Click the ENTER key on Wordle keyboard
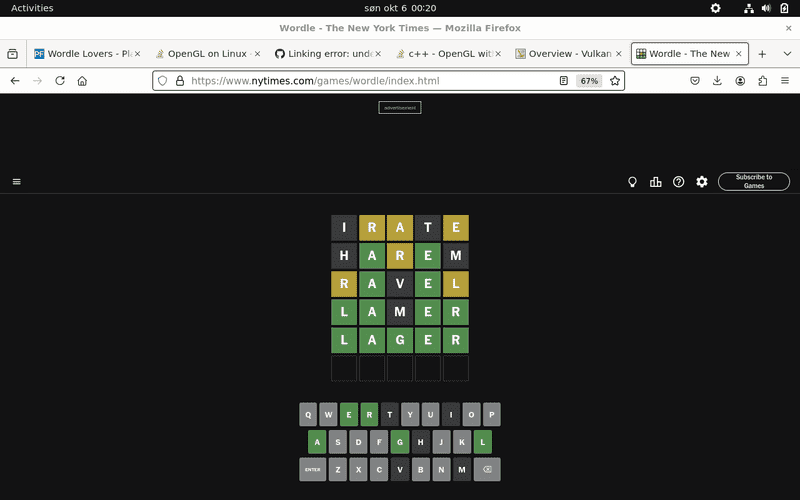 click(x=313, y=469)
